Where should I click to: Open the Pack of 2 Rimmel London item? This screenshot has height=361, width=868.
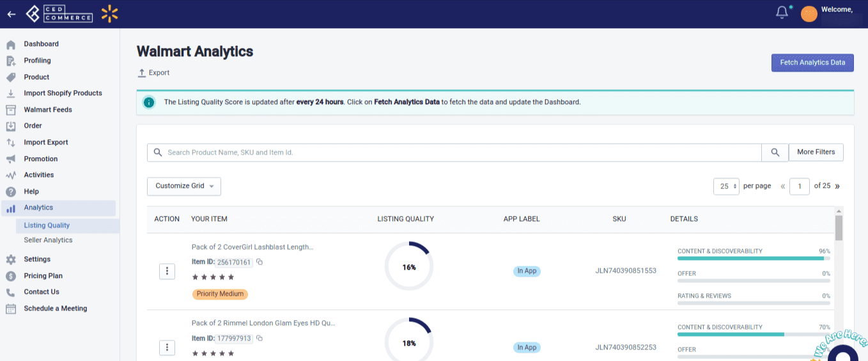coord(263,323)
